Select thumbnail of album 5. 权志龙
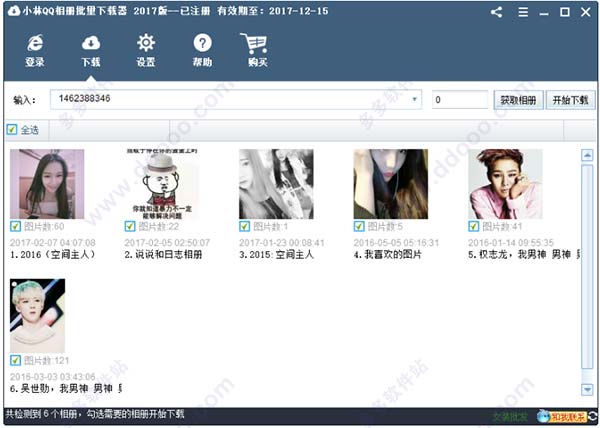The width and height of the screenshot is (600, 428). click(x=505, y=184)
